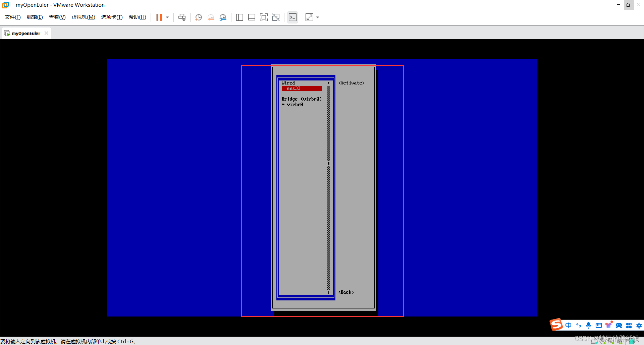Open the power options arrow beside the pause button
Viewport: 644px width, 345px height.
(x=167, y=17)
